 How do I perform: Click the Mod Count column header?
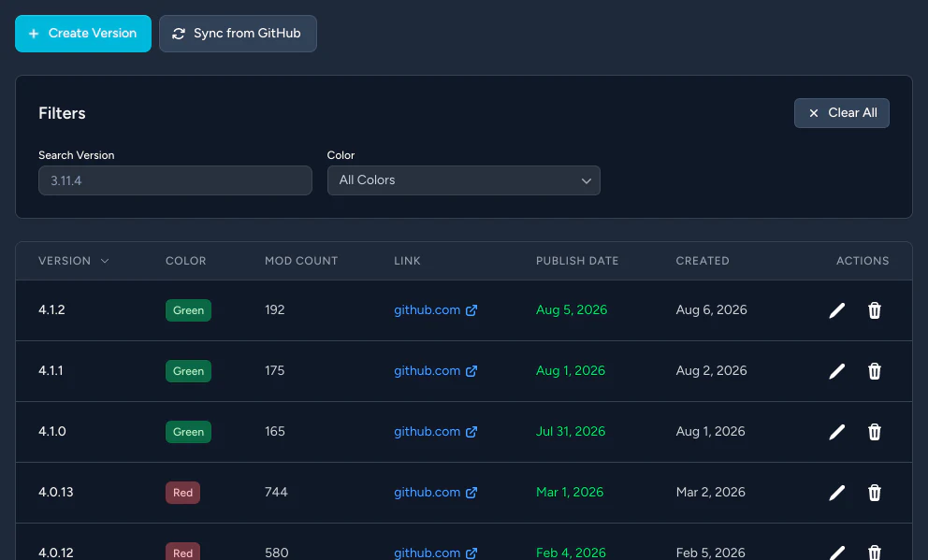301,261
